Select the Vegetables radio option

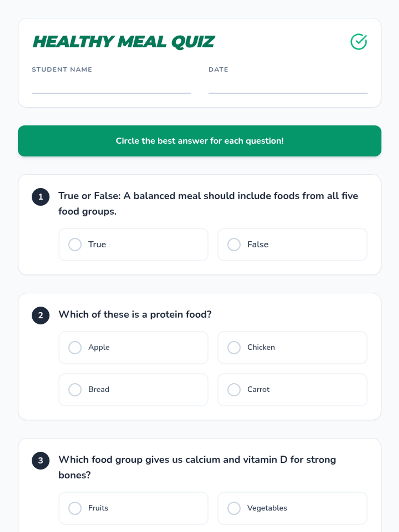(234, 508)
